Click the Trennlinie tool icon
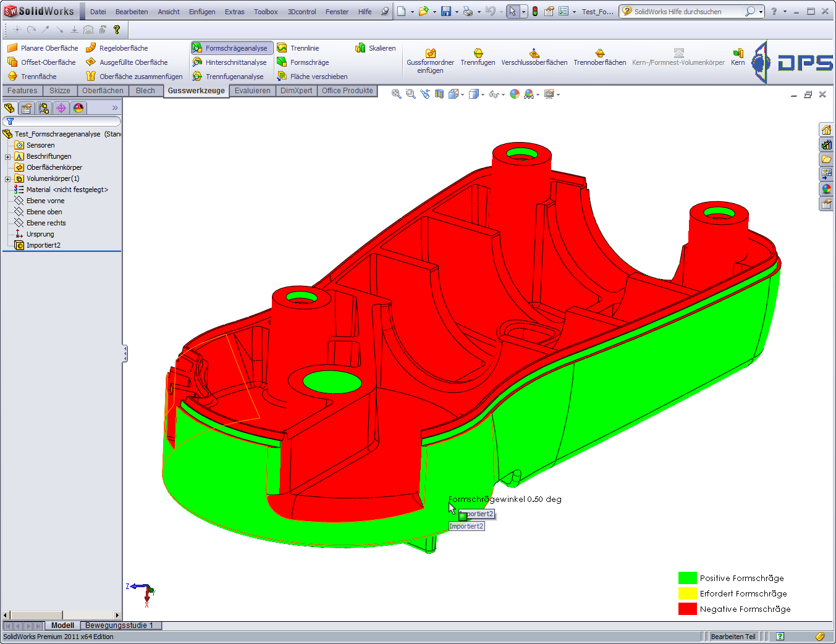The width and height of the screenshot is (836, 644). [282, 48]
